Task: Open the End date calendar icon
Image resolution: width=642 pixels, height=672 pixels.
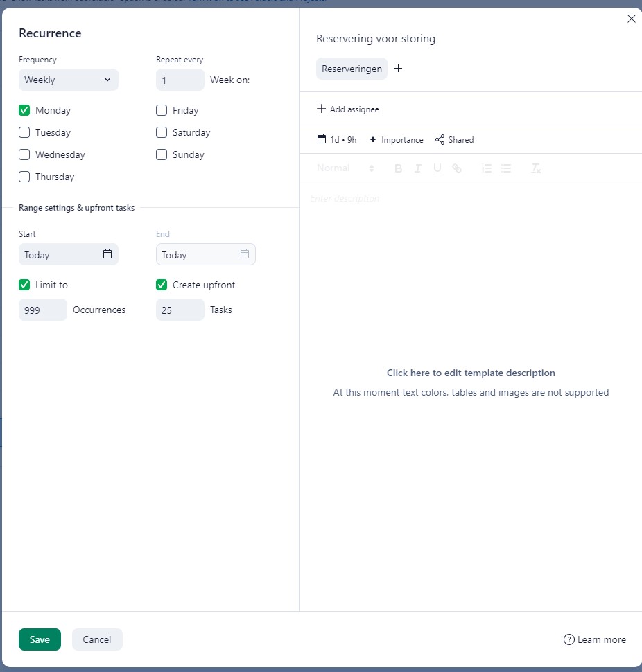Action: [x=245, y=254]
